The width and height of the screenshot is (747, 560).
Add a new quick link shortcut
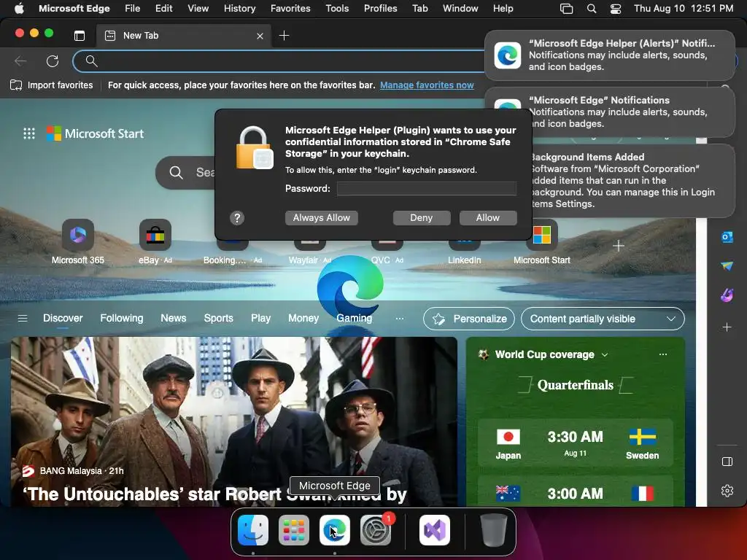619,246
